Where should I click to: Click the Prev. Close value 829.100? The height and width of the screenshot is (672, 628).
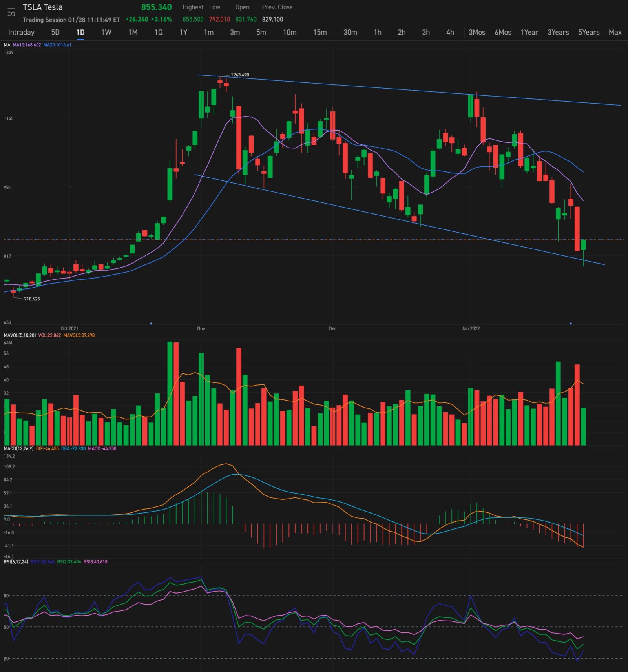point(272,19)
